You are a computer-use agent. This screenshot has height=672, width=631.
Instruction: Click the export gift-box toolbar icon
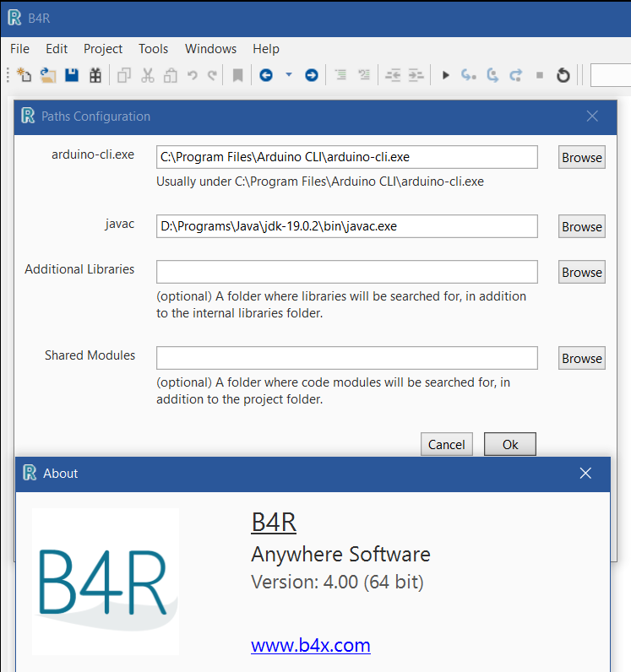coord(95,75)
